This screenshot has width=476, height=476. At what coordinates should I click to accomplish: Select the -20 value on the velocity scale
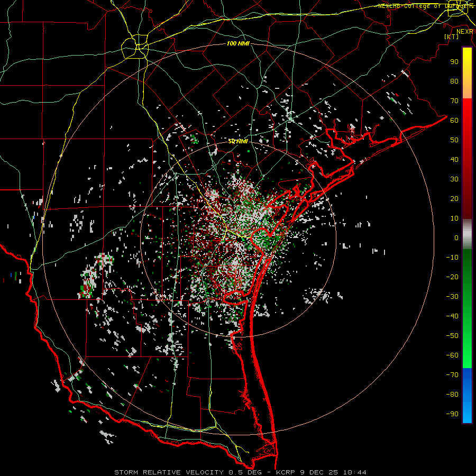tap(452, 277)
